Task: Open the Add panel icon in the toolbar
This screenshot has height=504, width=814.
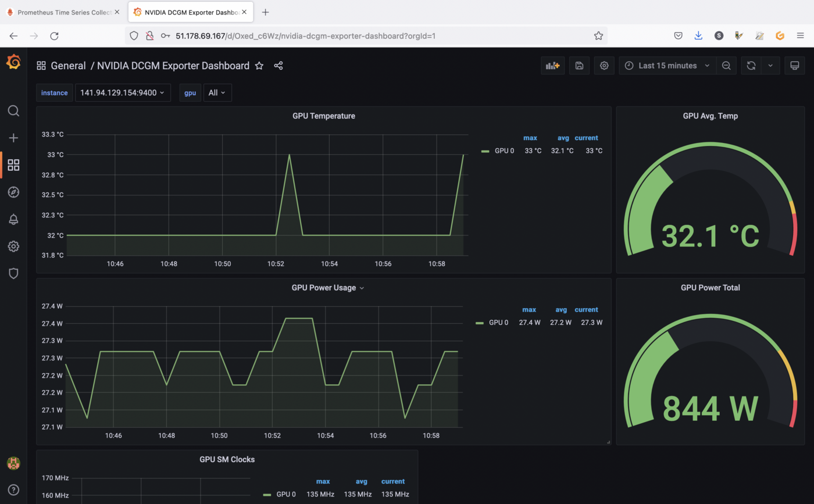Action: coord(552,65)
